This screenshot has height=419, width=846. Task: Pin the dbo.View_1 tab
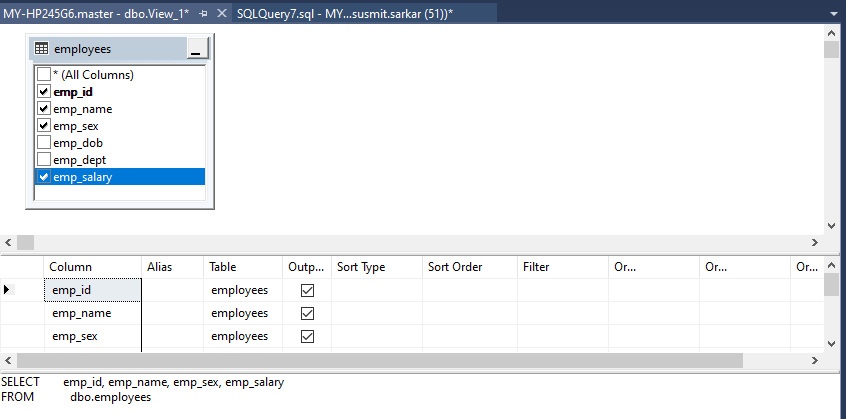pyautogui.click(x=203, y=11)
